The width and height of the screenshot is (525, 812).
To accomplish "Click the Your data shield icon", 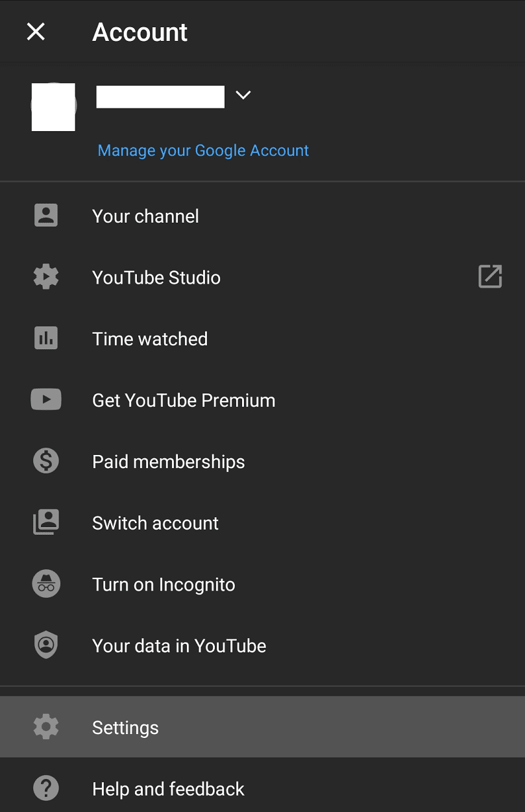I will click(46, 645).
